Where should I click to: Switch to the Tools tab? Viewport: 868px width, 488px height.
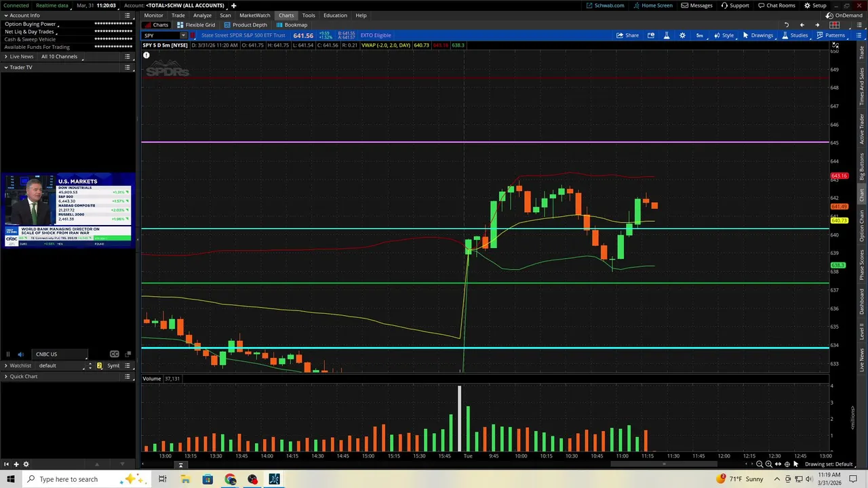coord(309,15)
